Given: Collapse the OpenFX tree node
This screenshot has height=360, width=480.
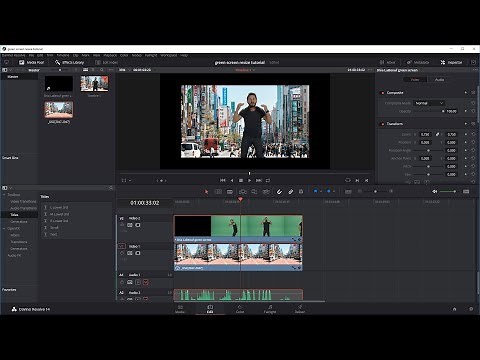Looking at the screenshot, I should (5, 229).
